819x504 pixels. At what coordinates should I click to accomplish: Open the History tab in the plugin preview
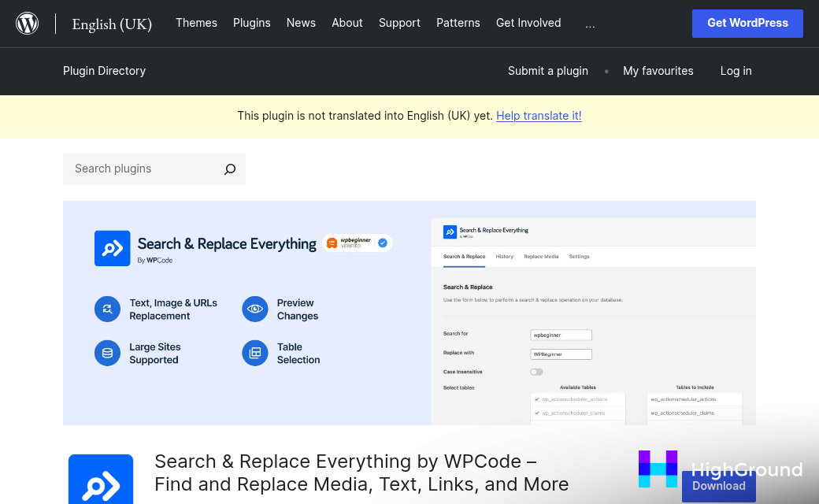pyautogui.click(x=504, y=257)
